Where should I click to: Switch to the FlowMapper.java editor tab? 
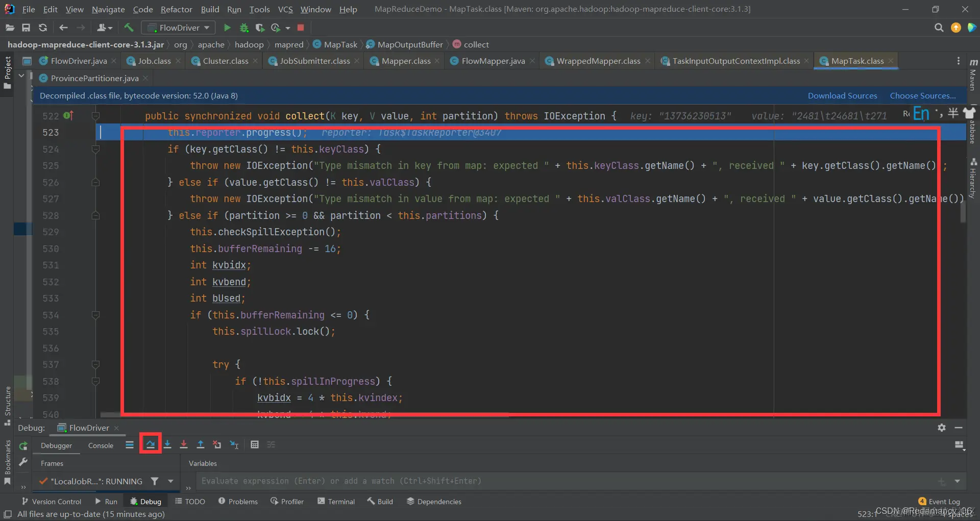(493, 61)
